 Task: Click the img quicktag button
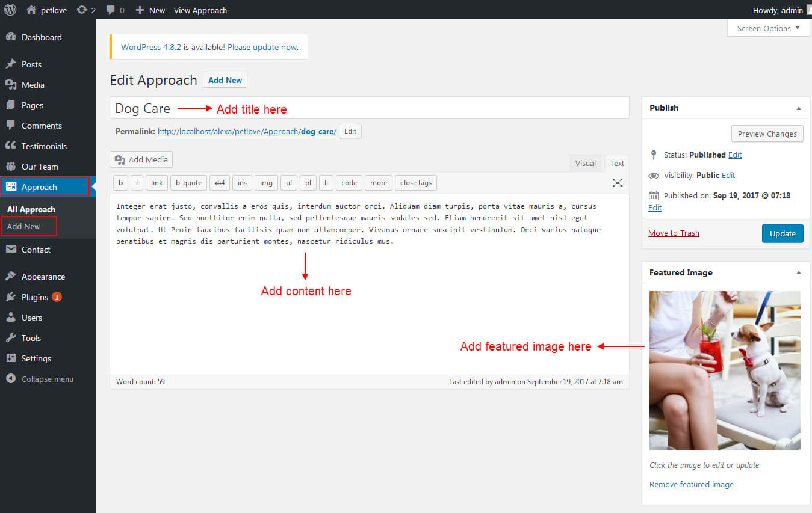coord(266,183)
